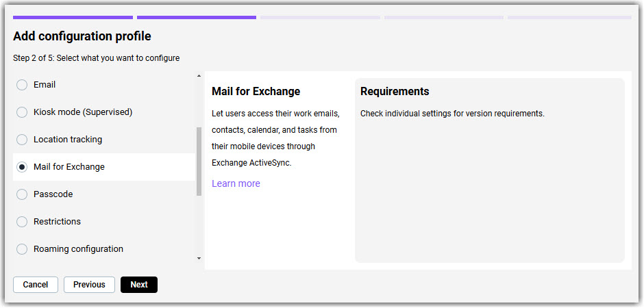This screenshot has width=644, height=308.
Task: Click the fourth progress step segment
Action: click(443, 18)
